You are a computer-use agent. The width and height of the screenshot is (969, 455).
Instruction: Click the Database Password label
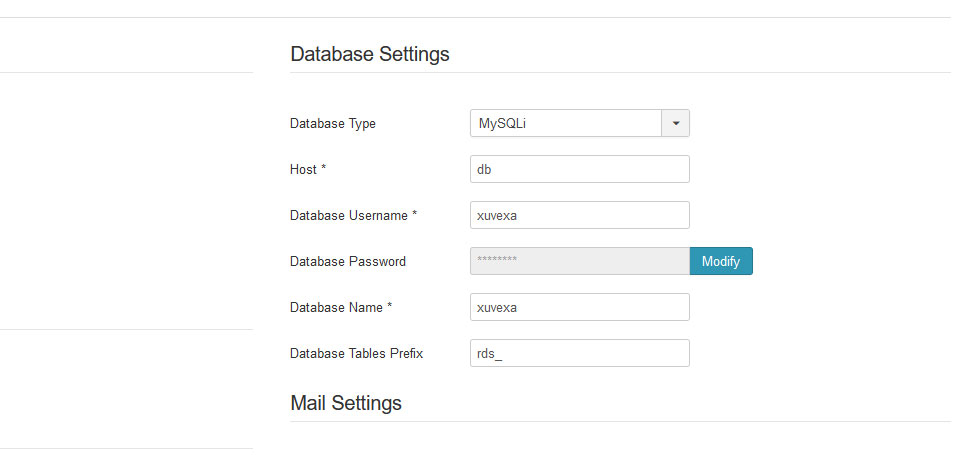tap(348, 262)
